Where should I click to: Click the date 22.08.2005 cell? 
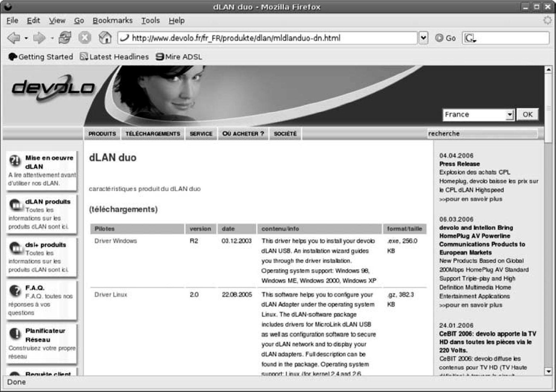tap(237, 295)
